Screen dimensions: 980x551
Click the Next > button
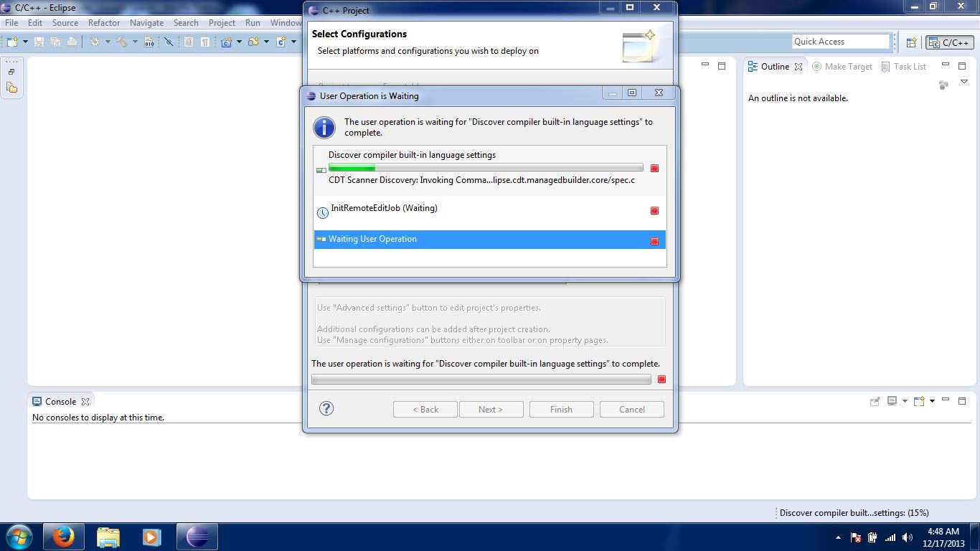pyautogui.click(x=491, y=409)
